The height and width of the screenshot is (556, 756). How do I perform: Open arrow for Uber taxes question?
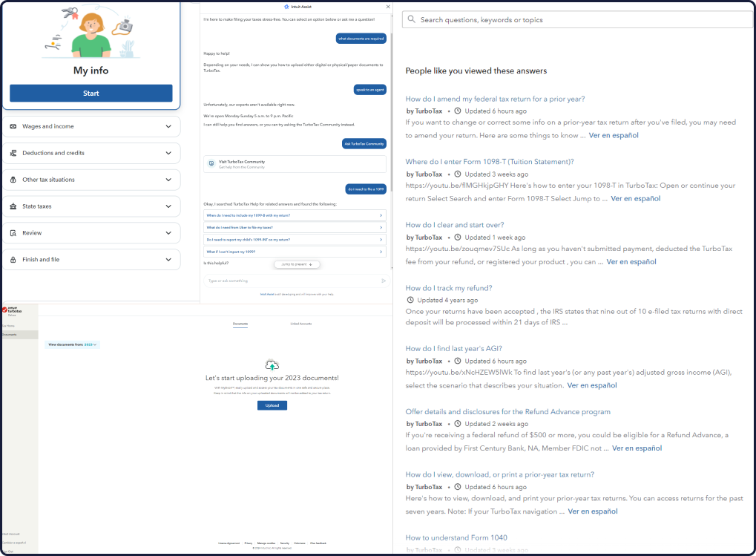coord(381,228)
